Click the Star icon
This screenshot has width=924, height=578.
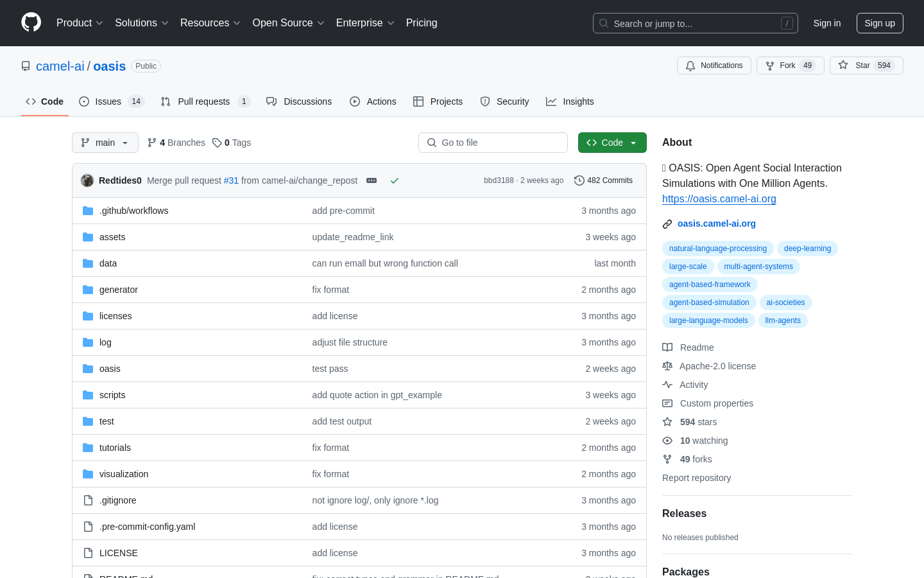843,66
